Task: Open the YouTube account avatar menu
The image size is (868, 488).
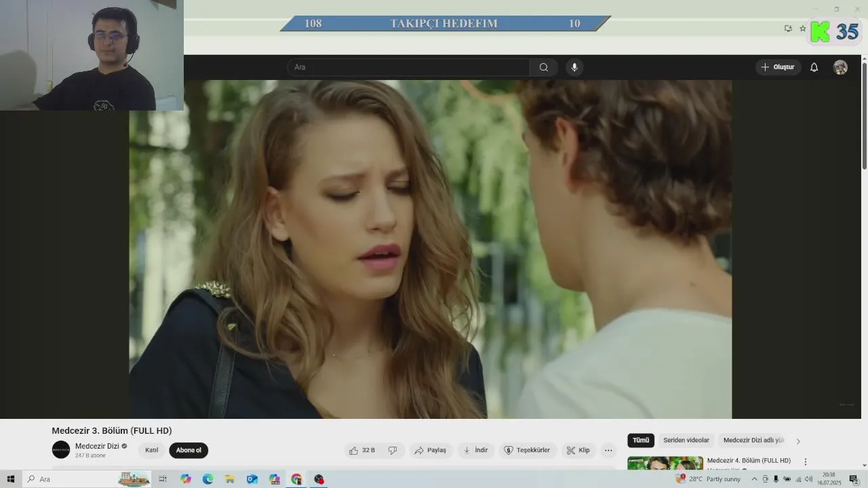Action: pyautogui.click(x=840, y=67)
